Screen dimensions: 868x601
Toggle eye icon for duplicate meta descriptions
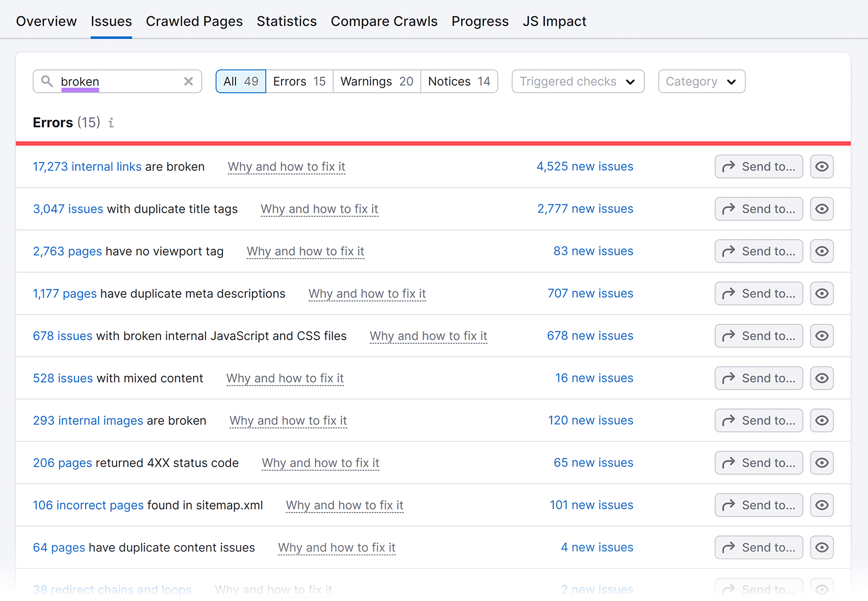[821, 293]
